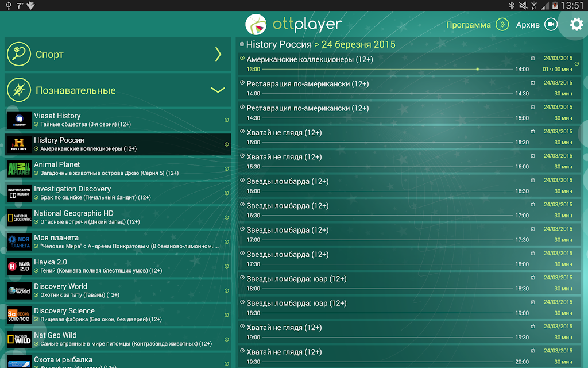Click the USB status bar icon

9,6
